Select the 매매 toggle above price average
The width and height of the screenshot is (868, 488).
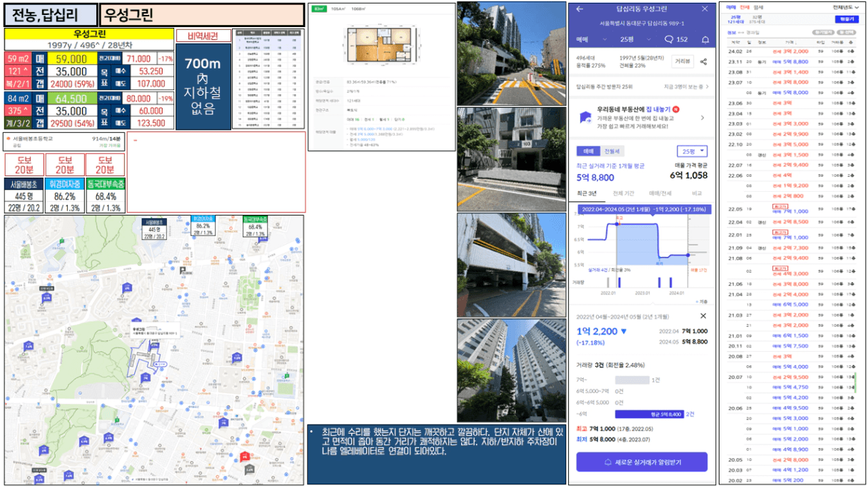tap(590, 151)
